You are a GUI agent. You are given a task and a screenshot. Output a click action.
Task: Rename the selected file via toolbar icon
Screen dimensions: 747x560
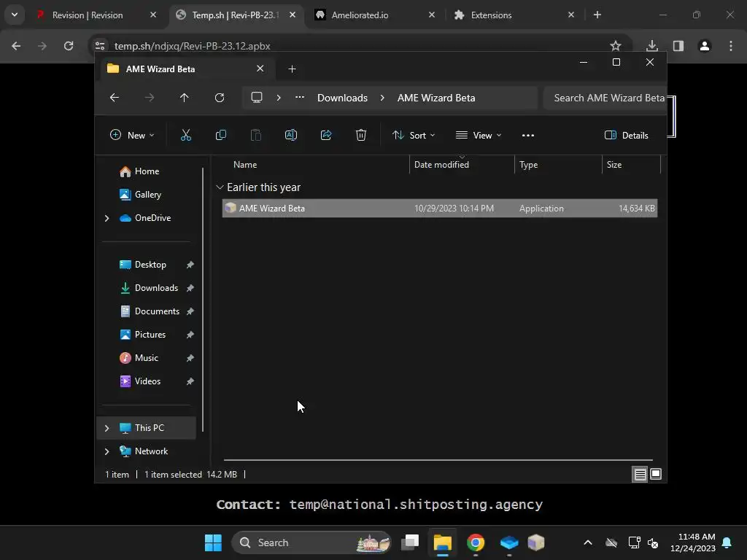(290, 135)
